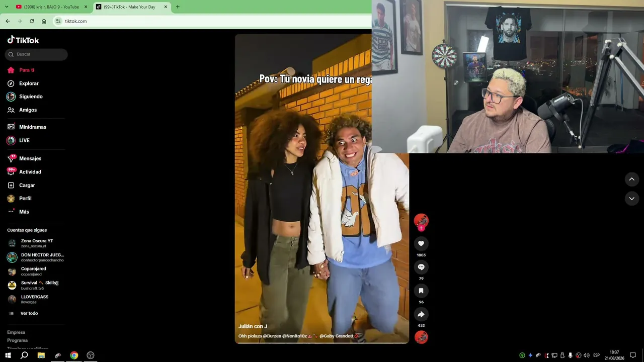Open the LIVE section
644x362 pixels.
tap(18, 141)
